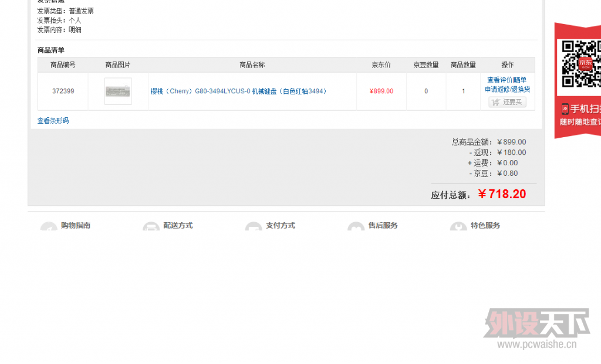The image size is (601, 364).
Task: Open 查看条形码 link
Action: (53, 121)
